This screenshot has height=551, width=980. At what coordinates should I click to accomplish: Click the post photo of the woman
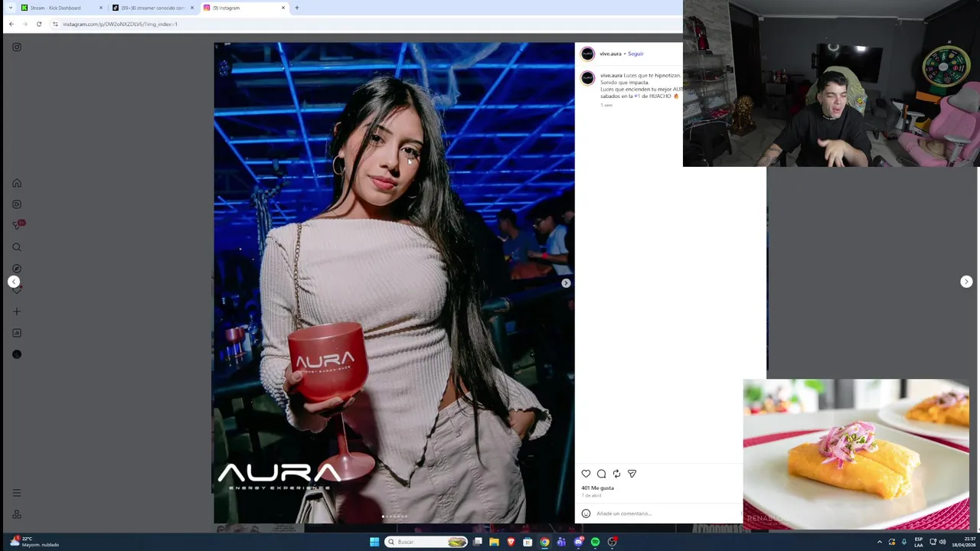[394, 283]
